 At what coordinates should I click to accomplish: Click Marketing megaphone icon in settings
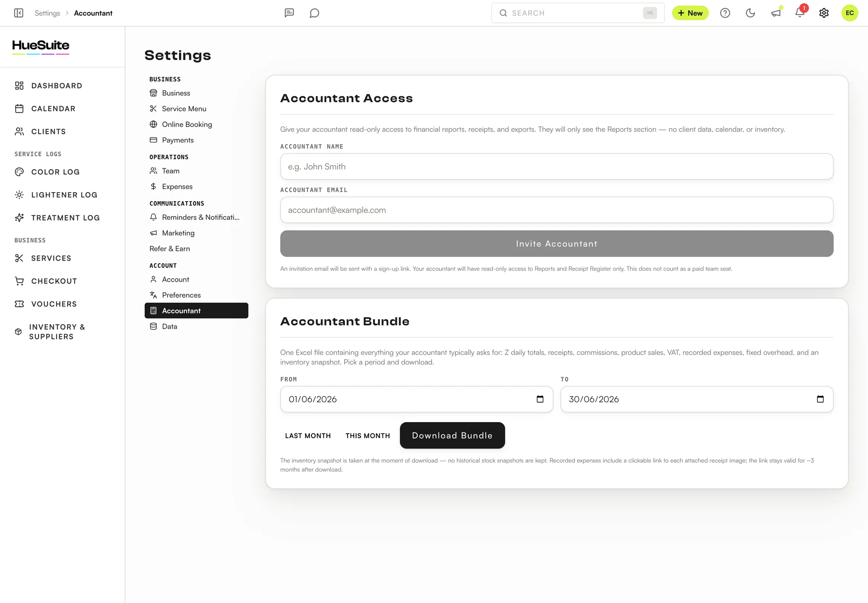click(153, 233)
